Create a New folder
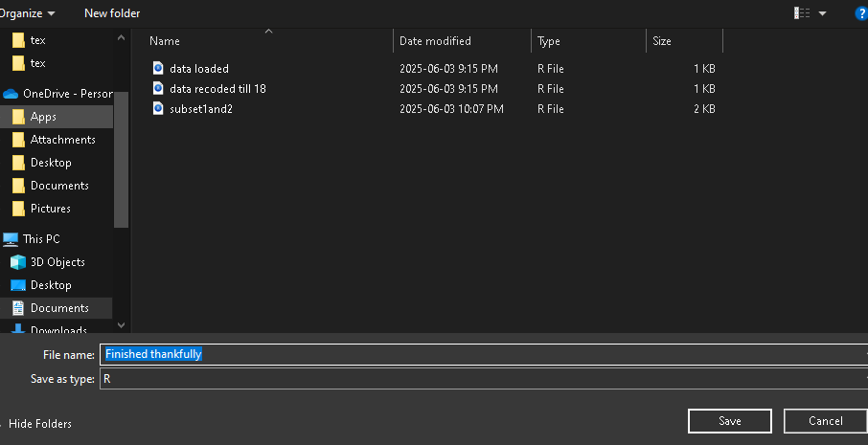The image size is (868, 445). pos(112,13)
